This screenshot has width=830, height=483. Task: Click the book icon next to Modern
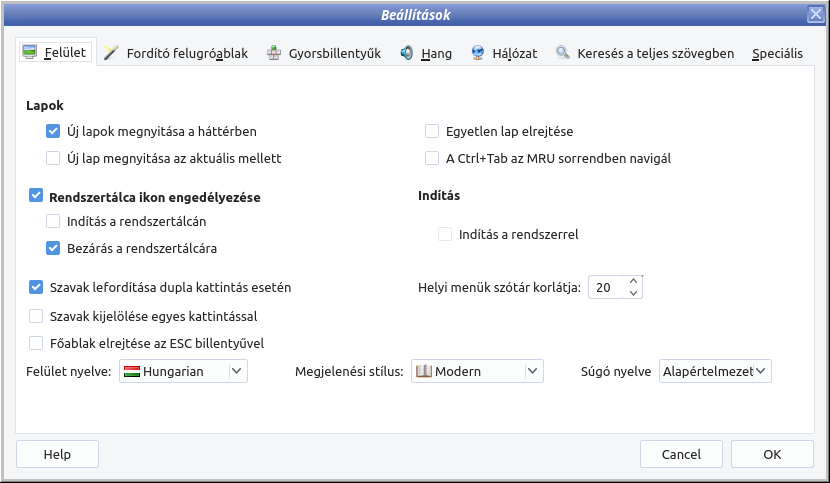[424, 371]
